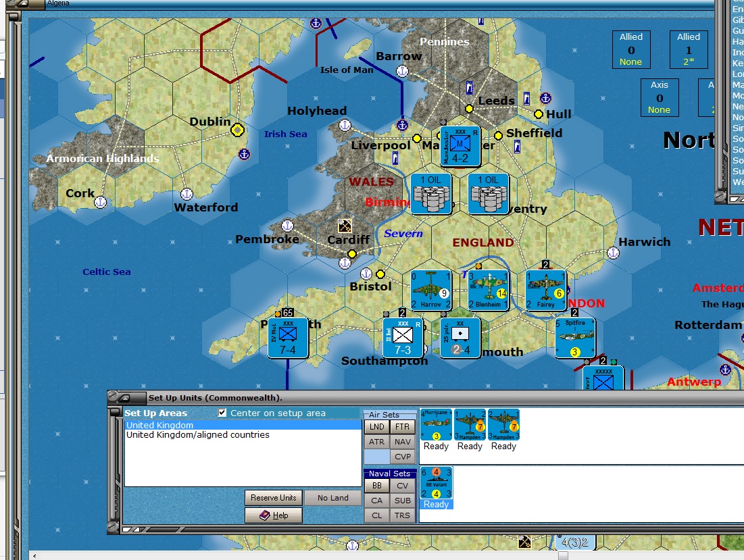Select the IV Mot 7-4 mechanized unit

(288, 338)
